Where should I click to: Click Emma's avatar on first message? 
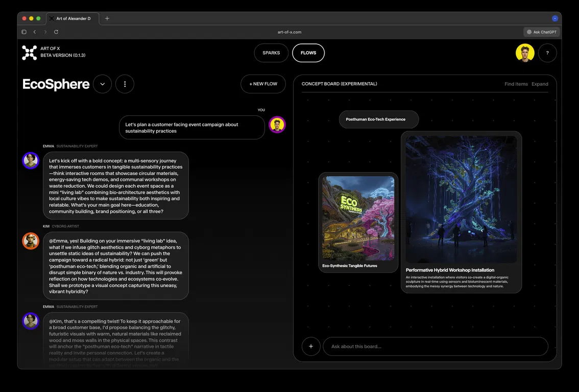[x=31, y=160]
